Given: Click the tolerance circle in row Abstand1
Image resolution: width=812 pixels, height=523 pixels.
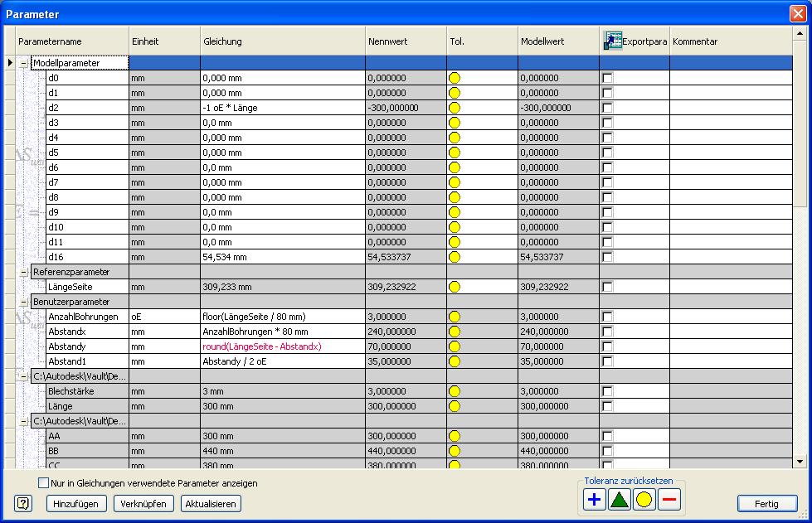Looking at the screenshot, I should click(x=455, y=361).
